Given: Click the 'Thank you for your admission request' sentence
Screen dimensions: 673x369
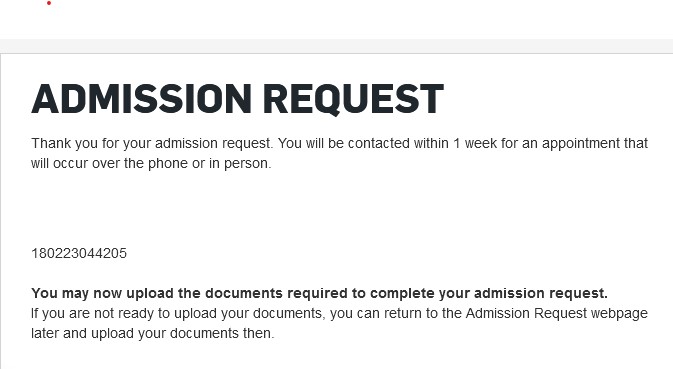Looking at the screenshot, I should [x=152, y=143].
